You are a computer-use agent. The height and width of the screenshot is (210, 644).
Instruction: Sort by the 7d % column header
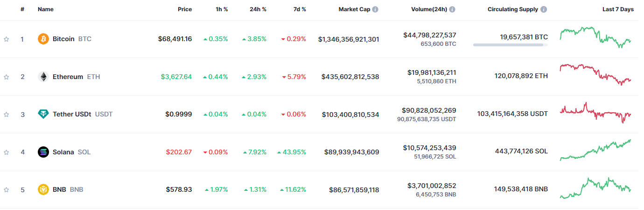pyautogui.click(x=299, y=9)
